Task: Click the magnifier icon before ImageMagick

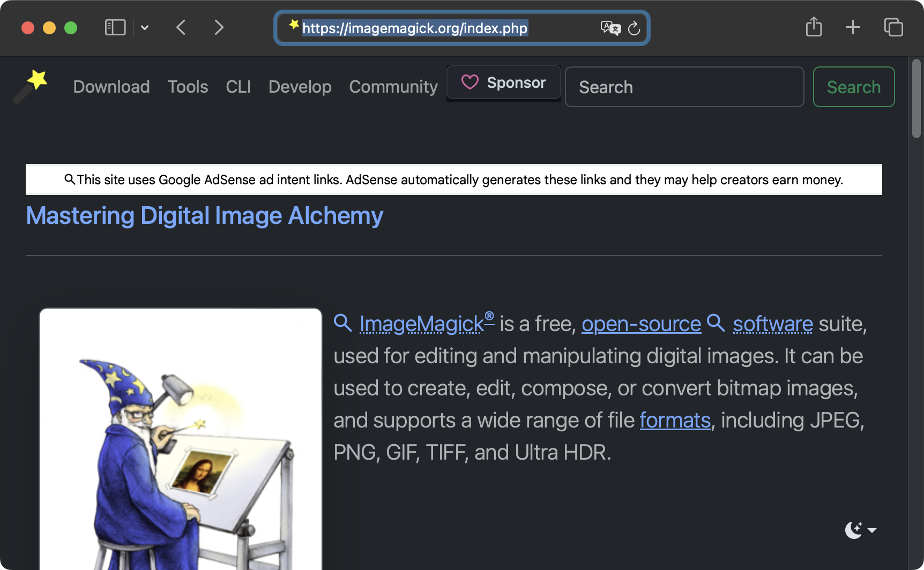Action: [343, 323]
